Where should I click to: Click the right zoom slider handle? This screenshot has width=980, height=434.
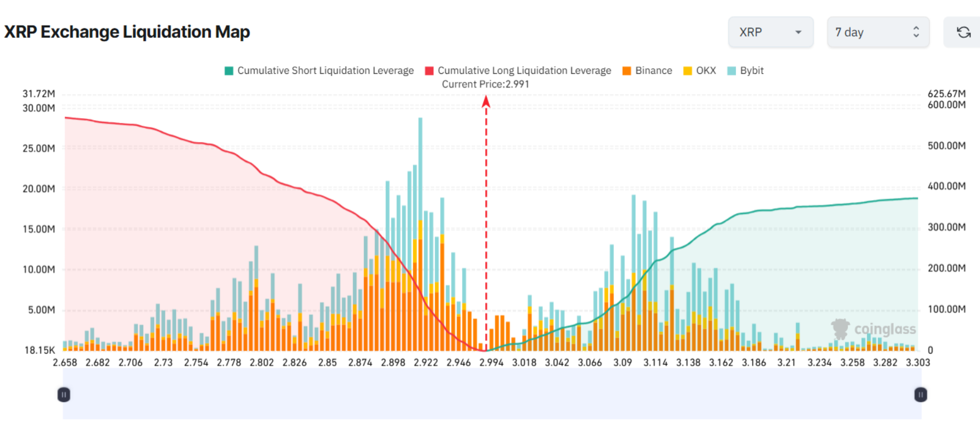[920, 395]
